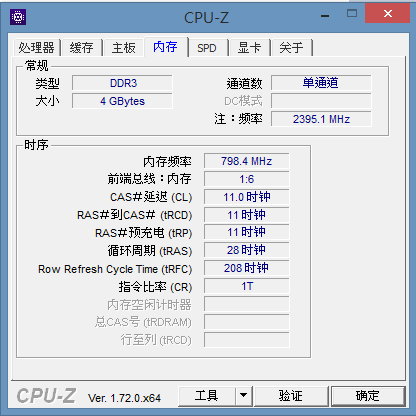Click the tRP 11 时钟 value
The height and width of the screenshot is (416, 416).
tap(247, 232)
